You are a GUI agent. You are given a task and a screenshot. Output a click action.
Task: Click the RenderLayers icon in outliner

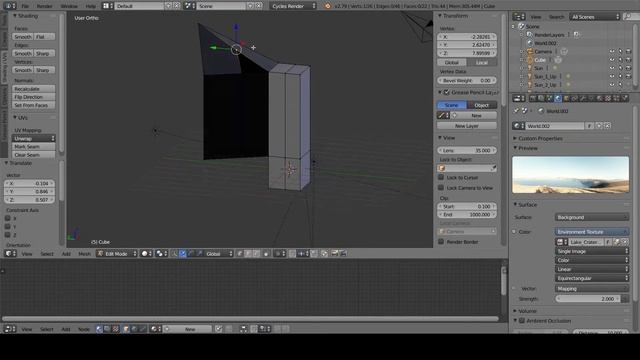pyautogui.click(x=530, y=35)
